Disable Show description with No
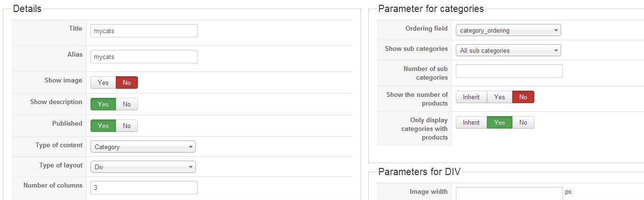 127,104
